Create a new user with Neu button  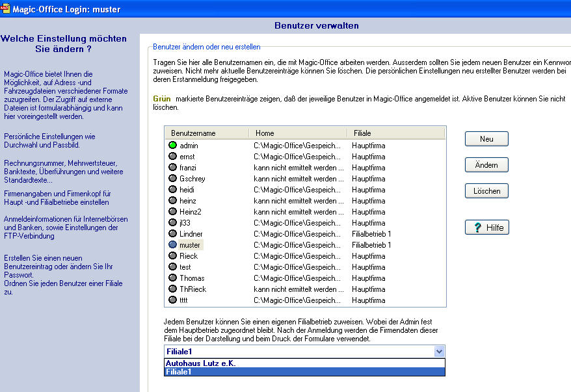(486, 138)
